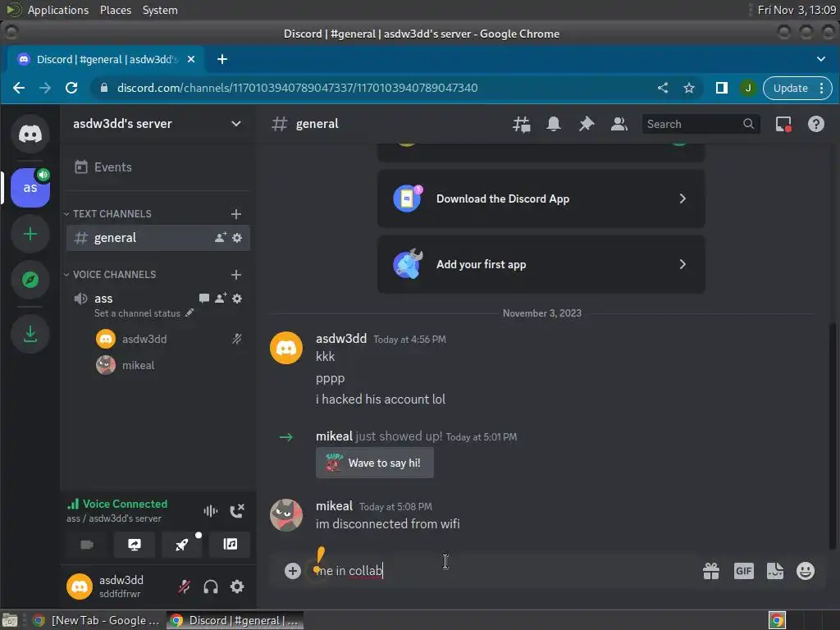Add a server with the plus icon

pos(30,234)
